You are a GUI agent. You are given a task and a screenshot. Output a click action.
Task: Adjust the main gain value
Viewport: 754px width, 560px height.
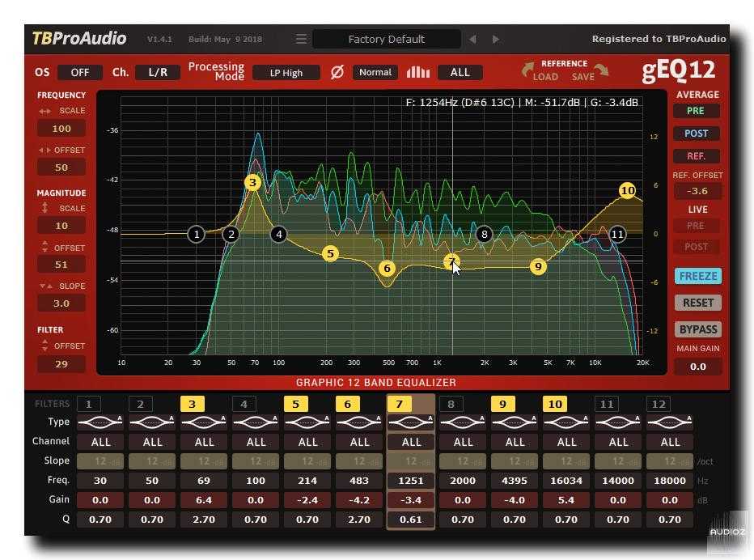697,367
